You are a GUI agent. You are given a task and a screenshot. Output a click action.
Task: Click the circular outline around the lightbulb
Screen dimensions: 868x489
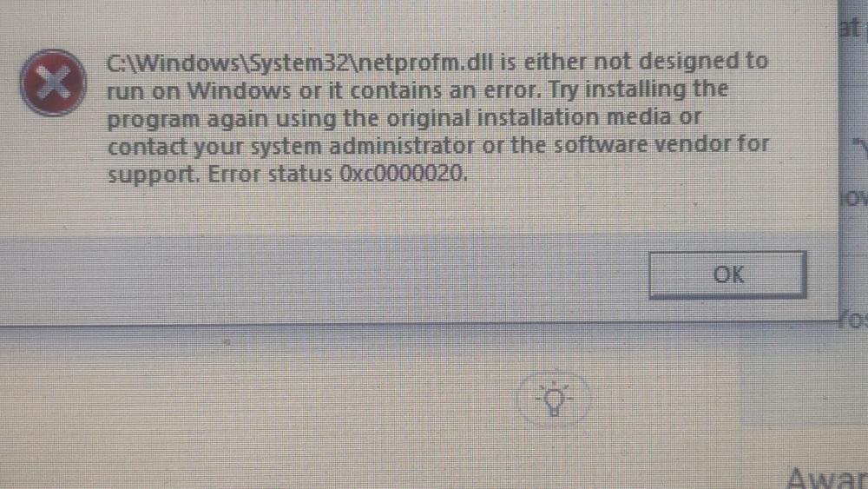coord(554,398)
